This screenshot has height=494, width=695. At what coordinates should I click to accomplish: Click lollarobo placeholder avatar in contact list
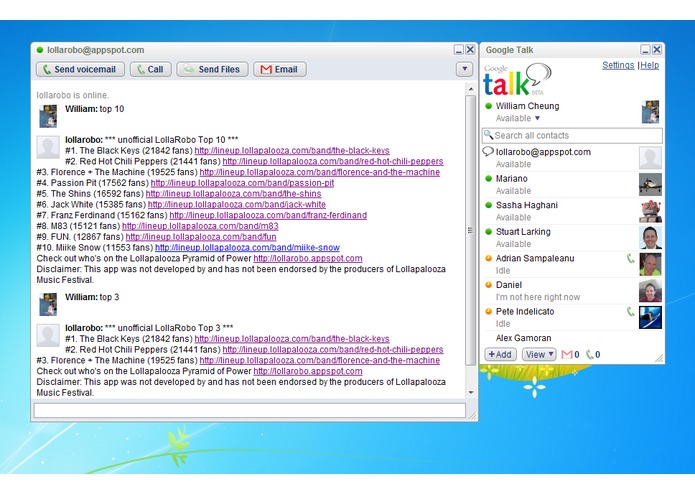click(x=650, y=158)
